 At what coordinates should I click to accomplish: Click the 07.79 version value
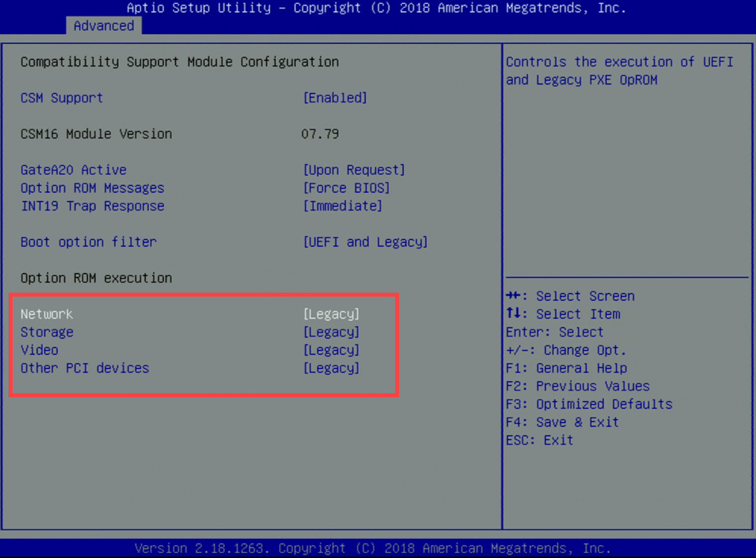(320, 134)
